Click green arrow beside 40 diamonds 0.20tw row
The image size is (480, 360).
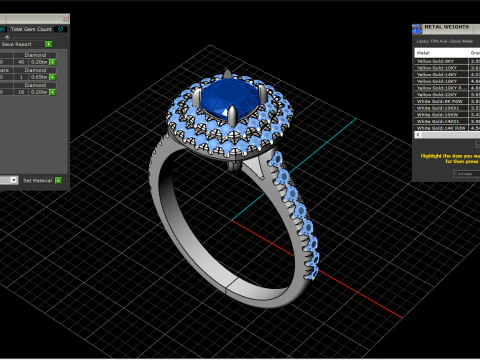(x=53, y=62)
